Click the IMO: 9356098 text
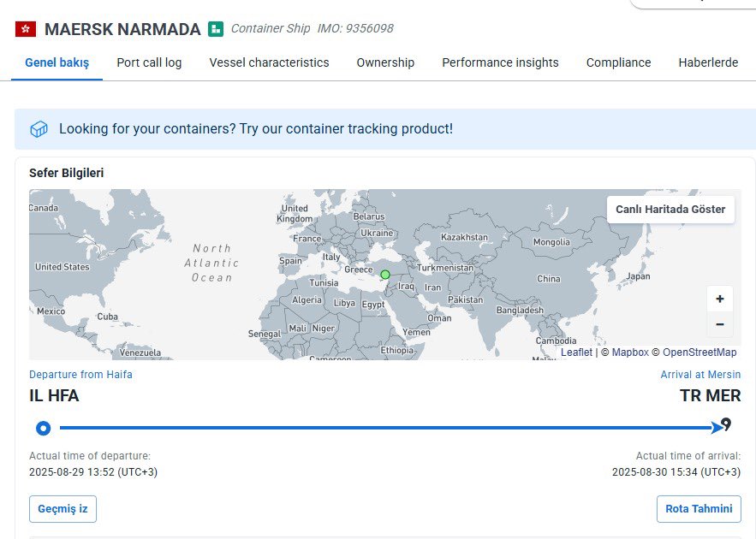This screenshot has width=756, height=539. (x=355, y=28)
